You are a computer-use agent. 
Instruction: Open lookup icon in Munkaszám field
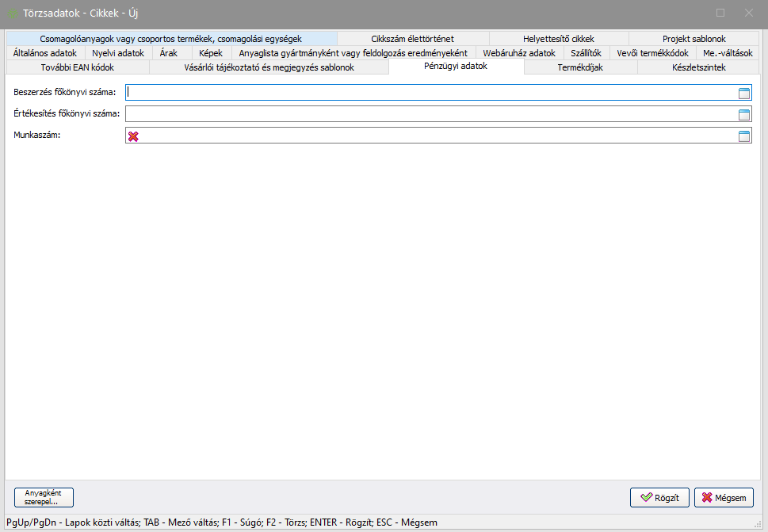point(743,136)
